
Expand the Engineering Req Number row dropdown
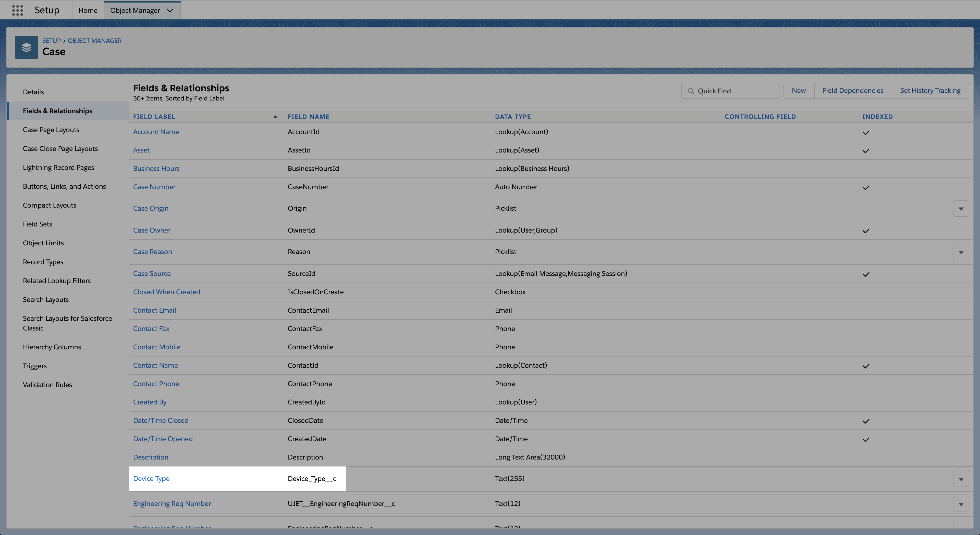click(961, 504)
